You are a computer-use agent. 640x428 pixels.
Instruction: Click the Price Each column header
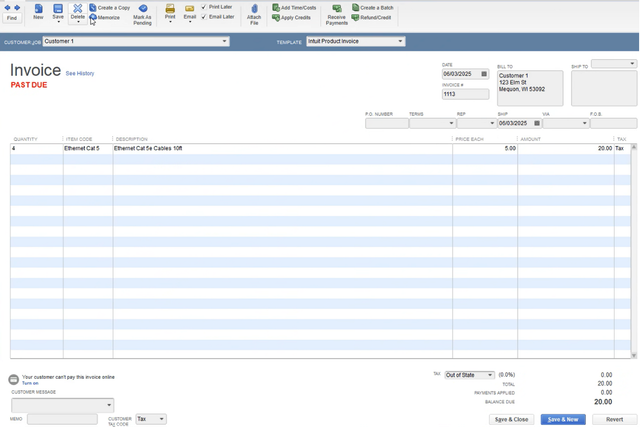click(469, 139)
